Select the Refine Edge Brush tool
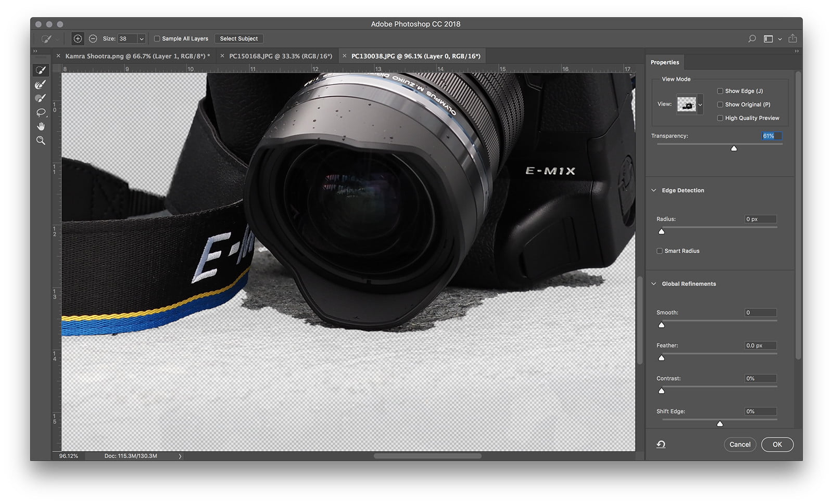 tap(41, 84)
